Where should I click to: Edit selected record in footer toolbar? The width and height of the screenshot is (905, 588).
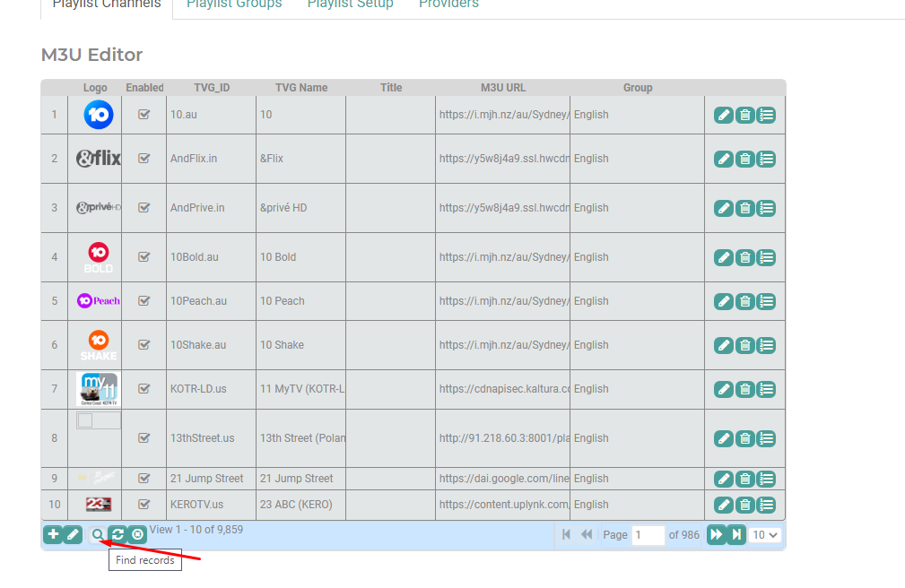tap(73, 534)
